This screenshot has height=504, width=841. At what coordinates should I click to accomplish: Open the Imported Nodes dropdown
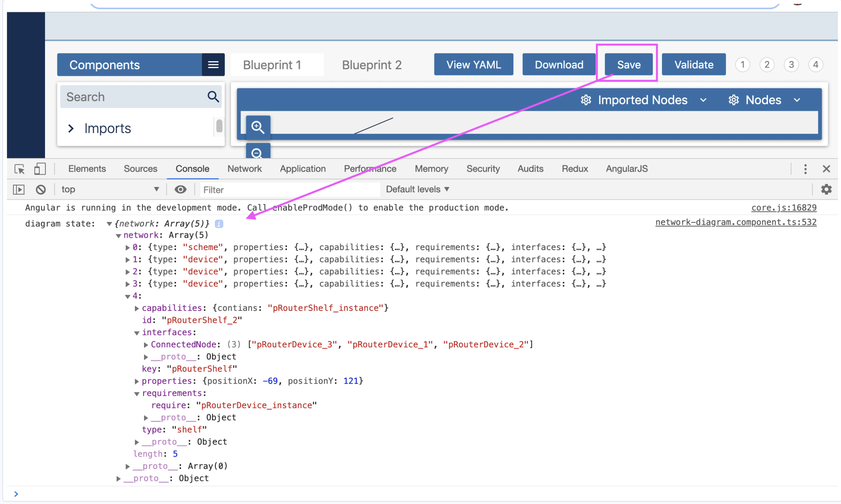(x=643, y=100)
